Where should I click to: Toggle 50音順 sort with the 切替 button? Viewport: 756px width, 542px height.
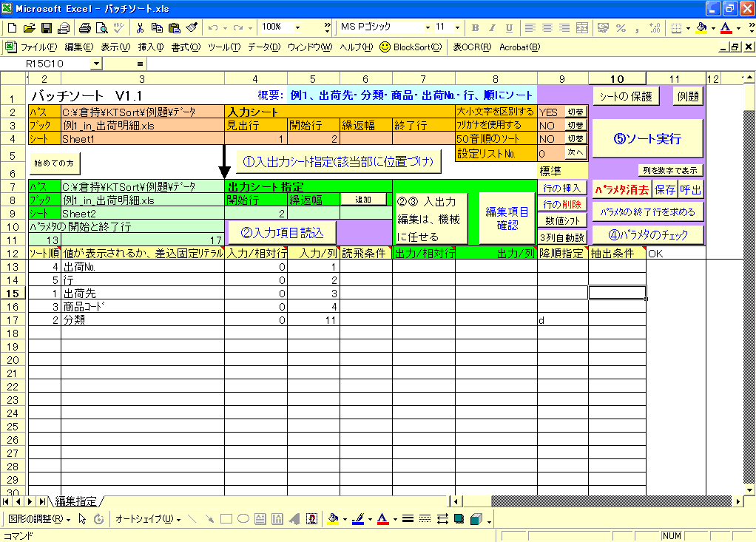coord(575,139)
